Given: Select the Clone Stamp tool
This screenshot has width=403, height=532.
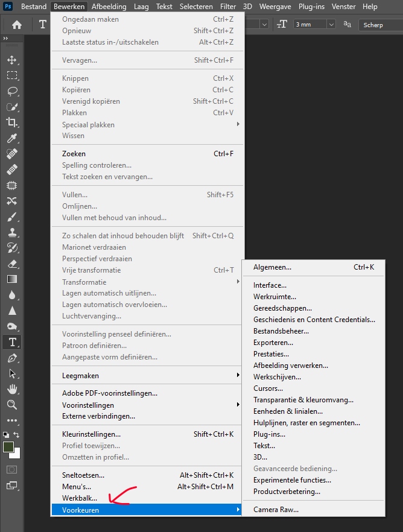Looking at the screenshot, I should click(12, 232).
